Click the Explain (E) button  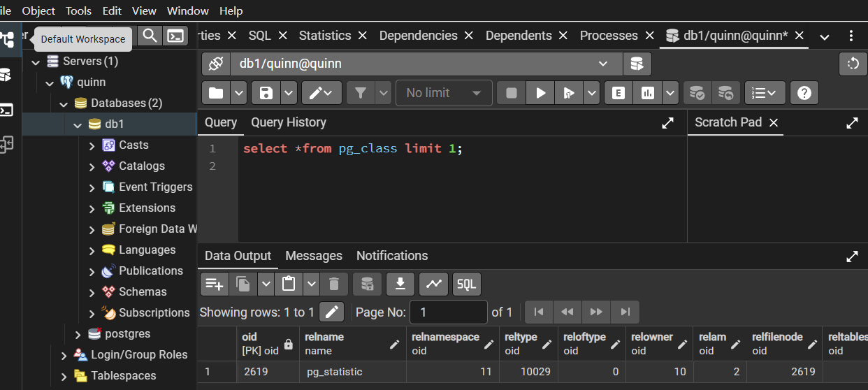618,93
